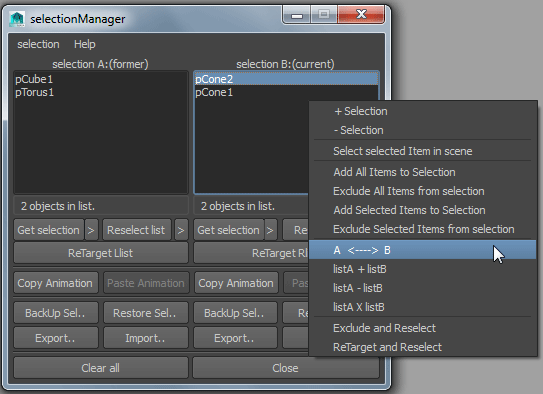Click Import.. under list A
The image size is (543, 394).
pyautogui.click(x=145, y=338)
